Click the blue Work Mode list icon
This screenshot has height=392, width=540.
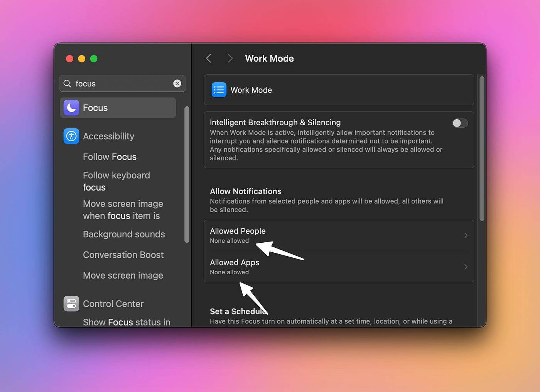pos(219,90)
